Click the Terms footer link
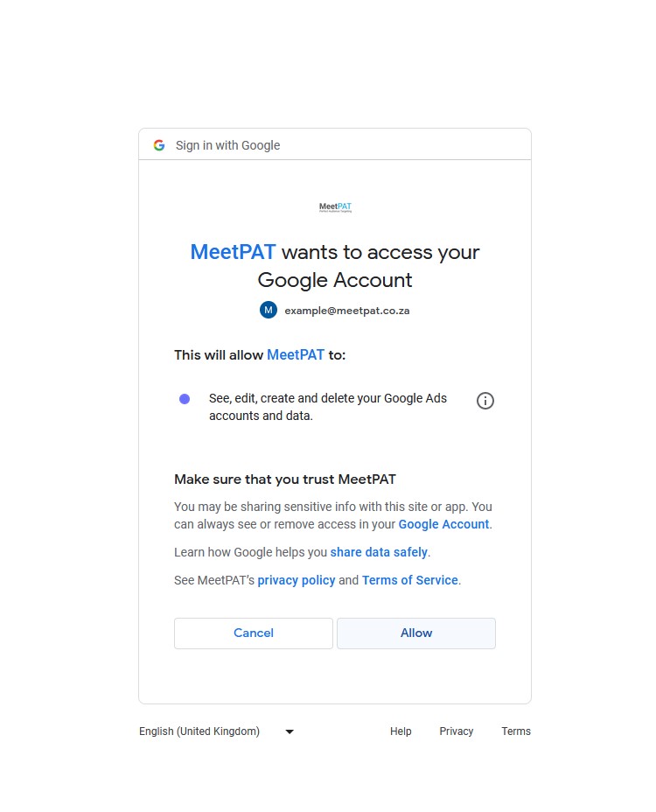 516,731
